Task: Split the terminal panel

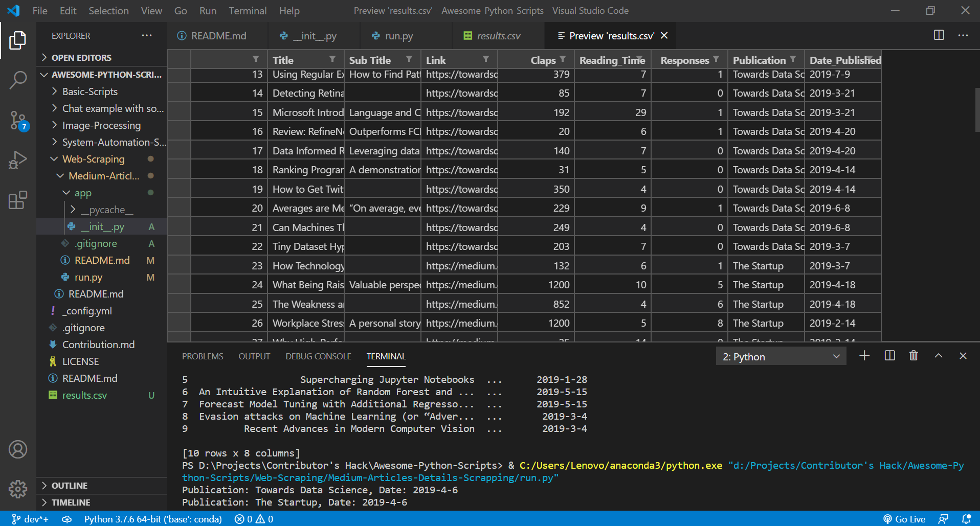Action: click(x=889, y=356)
